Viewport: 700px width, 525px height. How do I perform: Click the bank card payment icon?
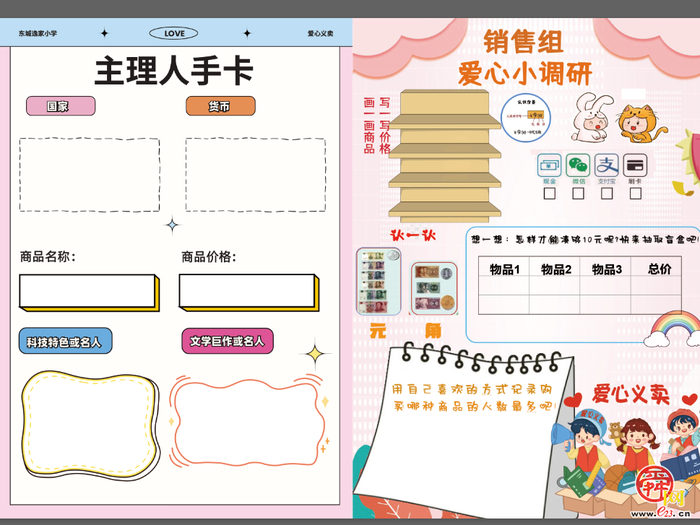tap(636, 165)
